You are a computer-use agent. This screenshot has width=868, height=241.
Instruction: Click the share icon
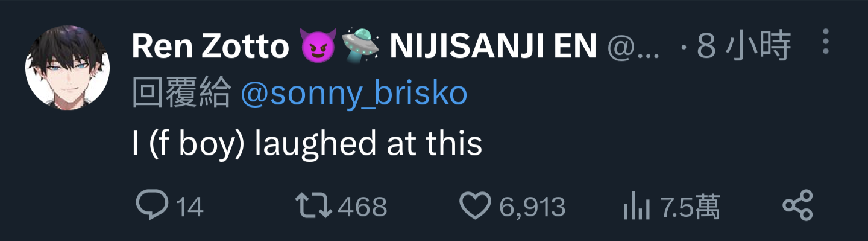tap(798, 206)
